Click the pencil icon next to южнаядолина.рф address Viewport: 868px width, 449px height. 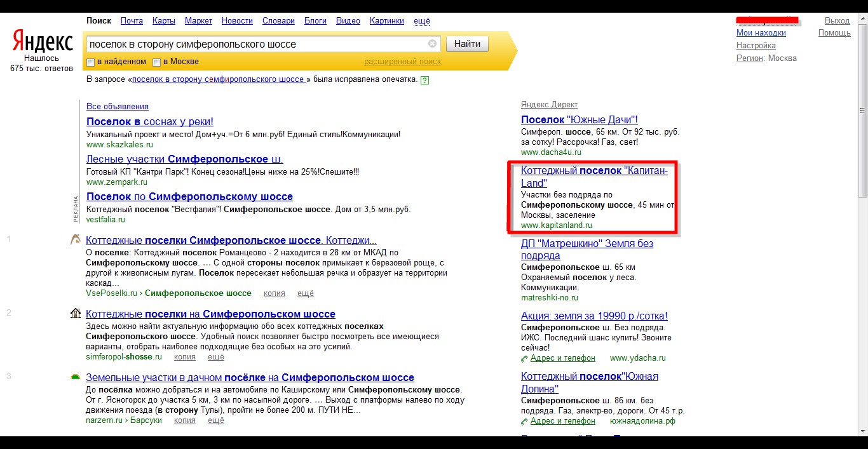pyautogui.click(x=524, y=421)
